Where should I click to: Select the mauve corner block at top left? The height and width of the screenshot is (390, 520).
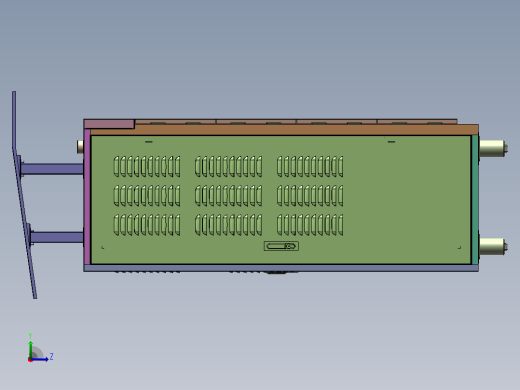click(x=109, y=124)
